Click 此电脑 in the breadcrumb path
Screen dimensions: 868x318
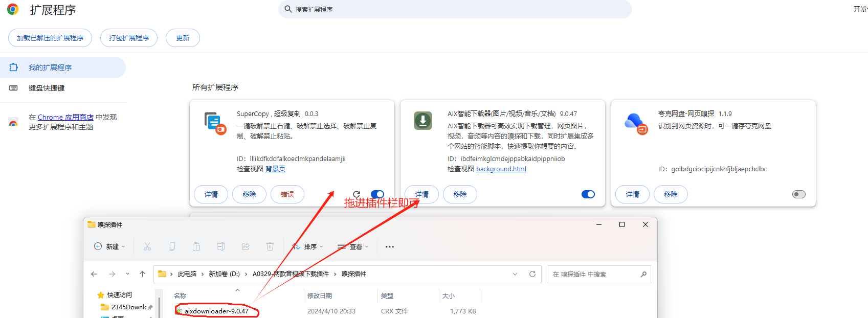point(187,274)
